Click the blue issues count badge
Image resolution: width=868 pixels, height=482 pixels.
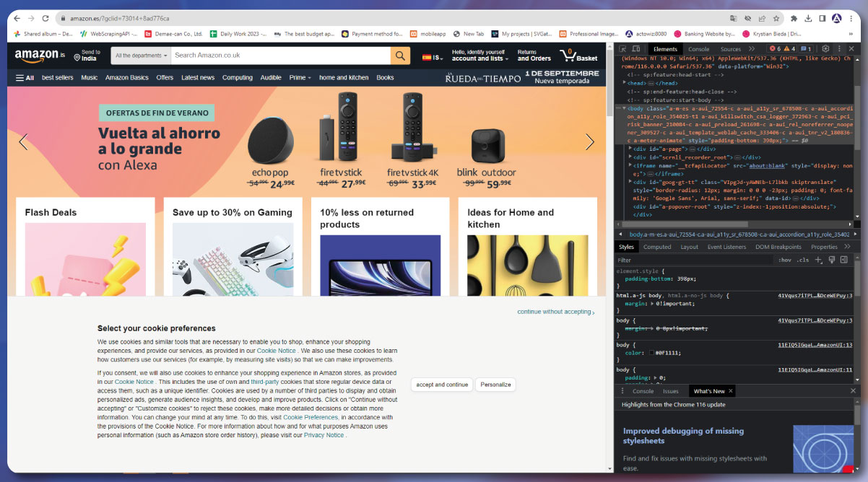pos(806,49)
